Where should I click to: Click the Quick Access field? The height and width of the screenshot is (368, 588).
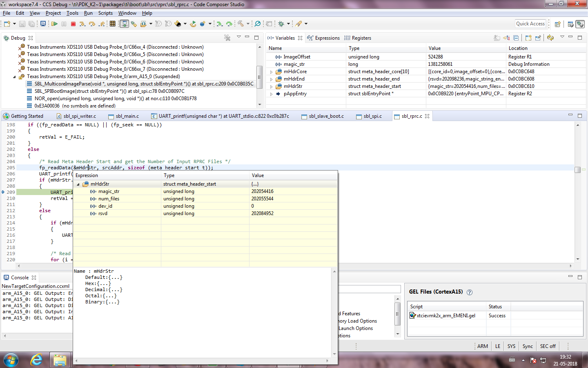click(530, 24)
